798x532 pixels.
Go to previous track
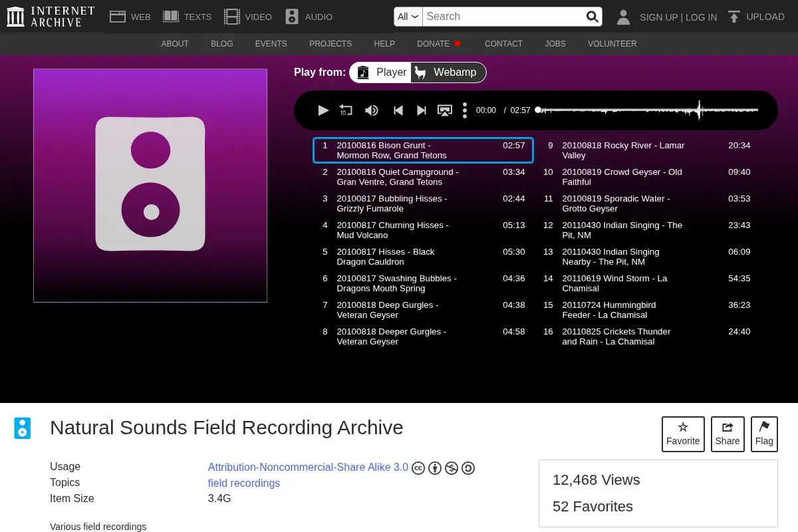398,110
